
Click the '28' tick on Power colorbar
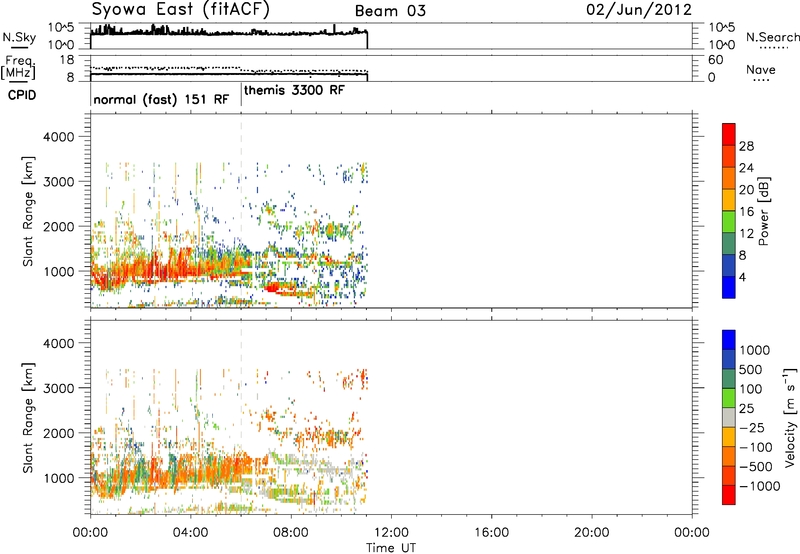pos(746,146)
